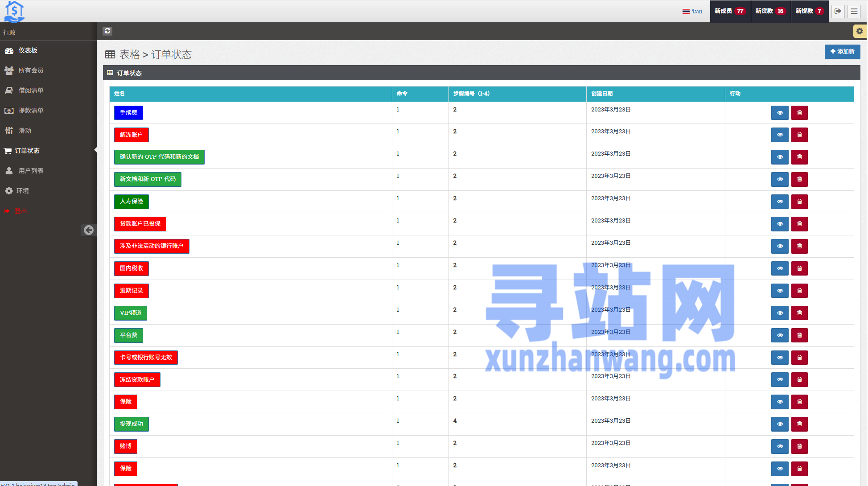Screen dimensions: 868x486
Task: Delete the 手续费 row with trash icon
Action: pos(799,113)
